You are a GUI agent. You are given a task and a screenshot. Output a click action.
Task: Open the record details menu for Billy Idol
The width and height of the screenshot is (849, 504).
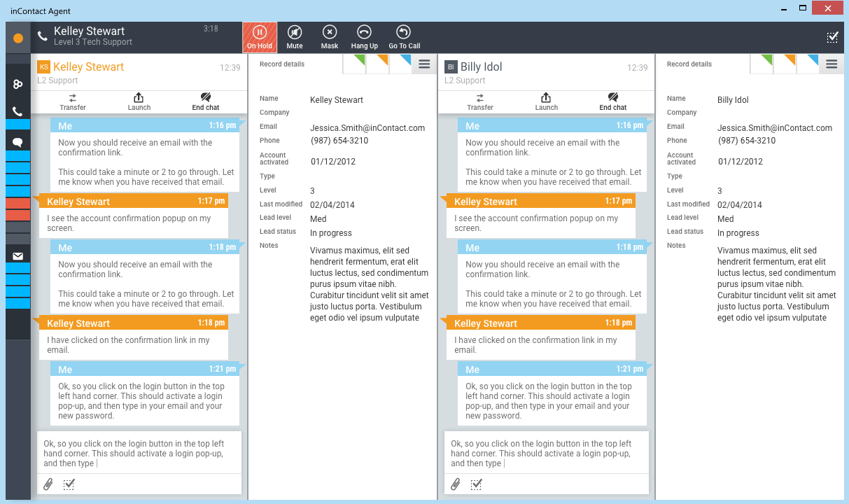click(832, 63)
